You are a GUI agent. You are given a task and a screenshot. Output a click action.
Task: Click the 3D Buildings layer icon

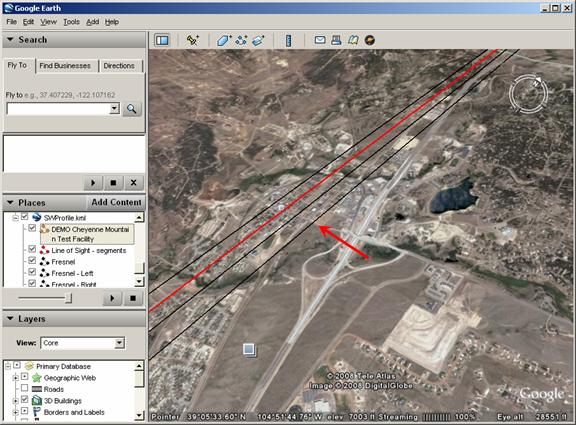tap(37, 400)
